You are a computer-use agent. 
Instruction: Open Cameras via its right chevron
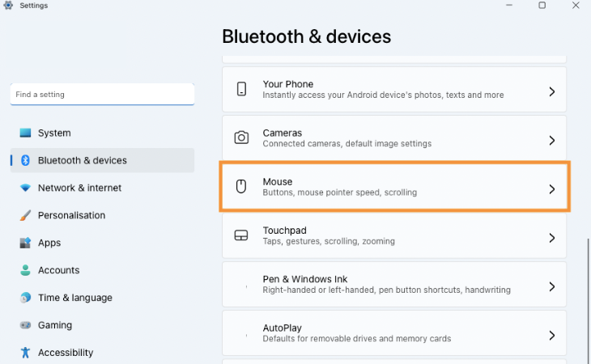(x=552, y=141)
